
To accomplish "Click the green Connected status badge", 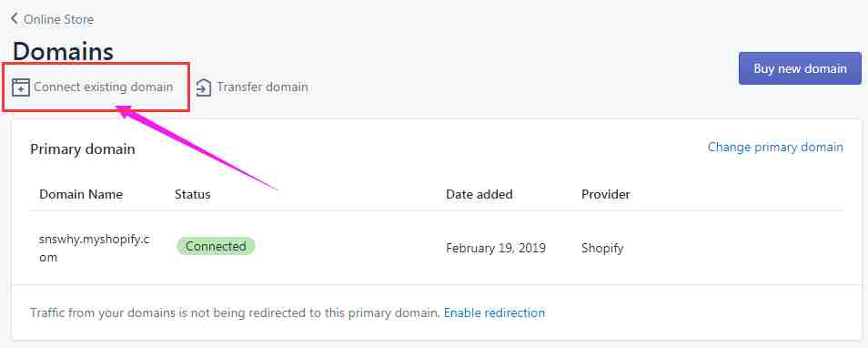I will pos(216,246).
